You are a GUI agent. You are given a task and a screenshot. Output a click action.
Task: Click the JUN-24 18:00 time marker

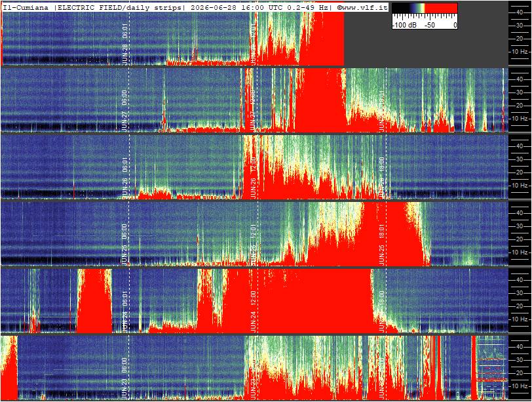point(382,311)
